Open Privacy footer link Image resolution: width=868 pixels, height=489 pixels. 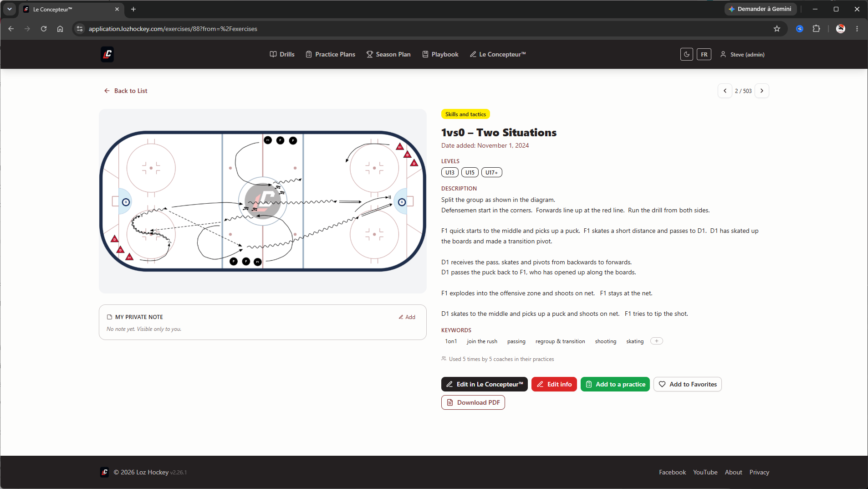[759, 473]
